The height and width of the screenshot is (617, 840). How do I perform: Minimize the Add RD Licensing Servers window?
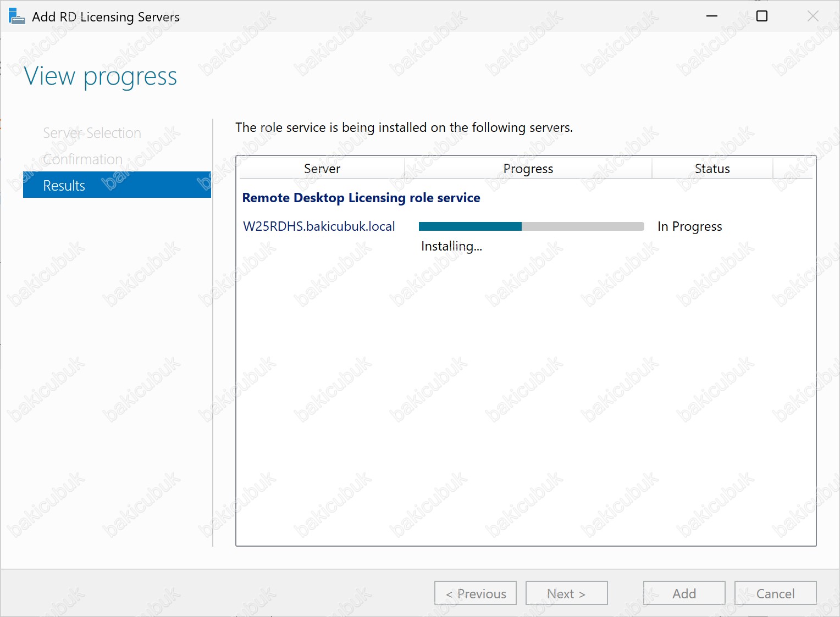[x=712, y=16]
